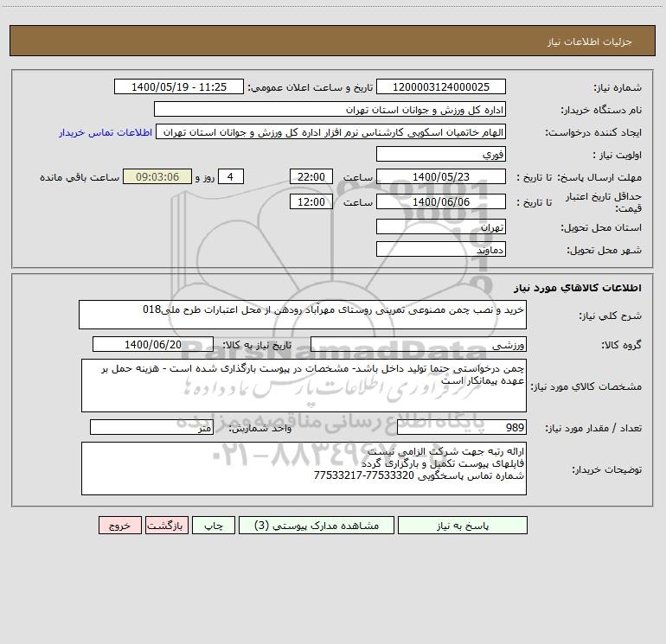
Task: Click the remaining days field showing 4
Action: (231, 176)
